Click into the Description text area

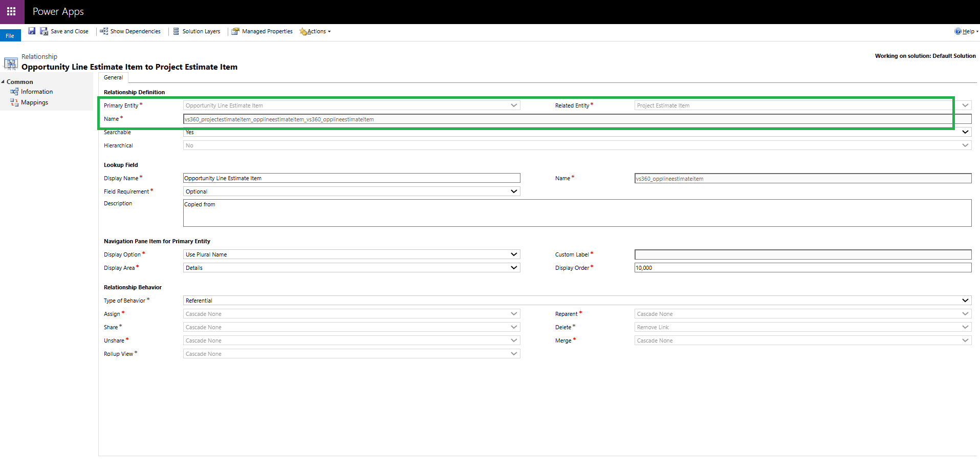tap(577, 213)
